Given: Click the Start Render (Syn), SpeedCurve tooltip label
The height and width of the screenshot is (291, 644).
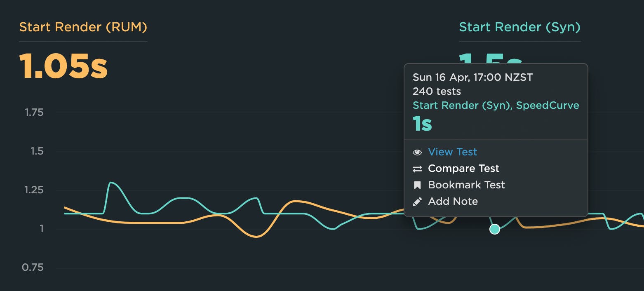Looking at the screenshot, I should [496, 105].
